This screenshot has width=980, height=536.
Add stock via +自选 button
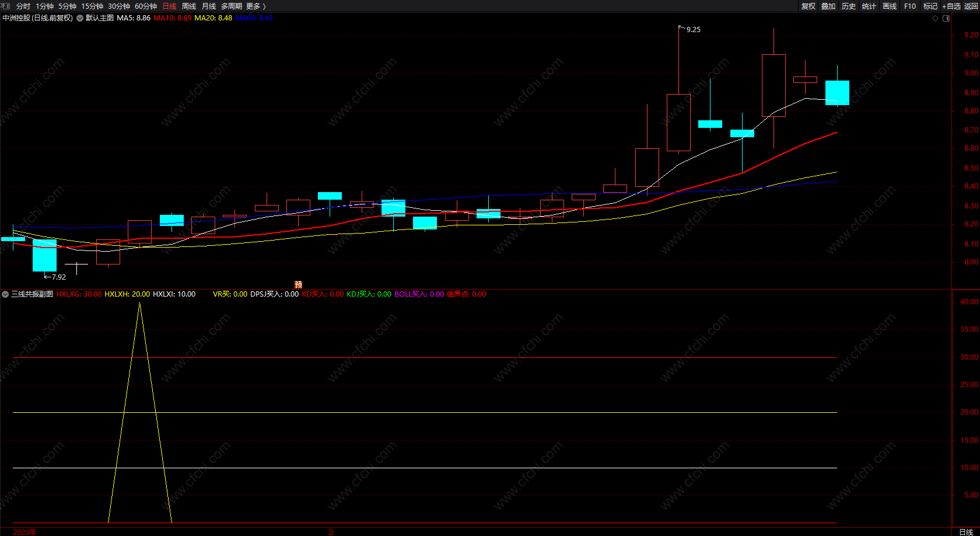coord(951,6)
